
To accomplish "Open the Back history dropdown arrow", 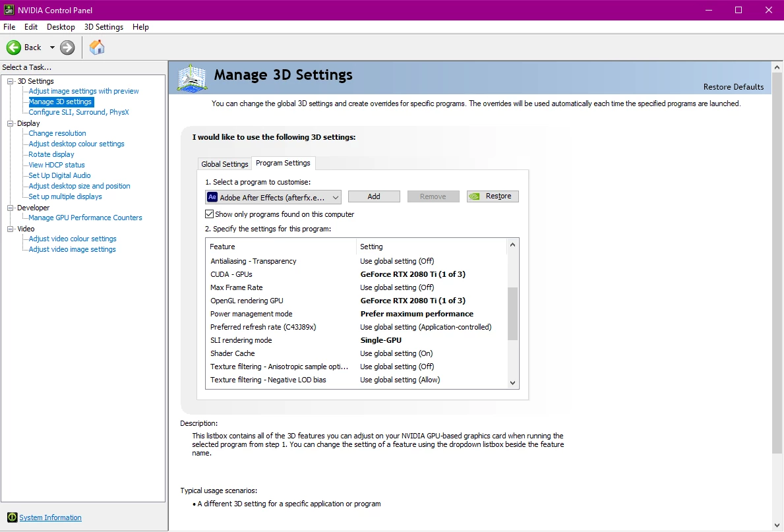I will click(x=52, y=47).
